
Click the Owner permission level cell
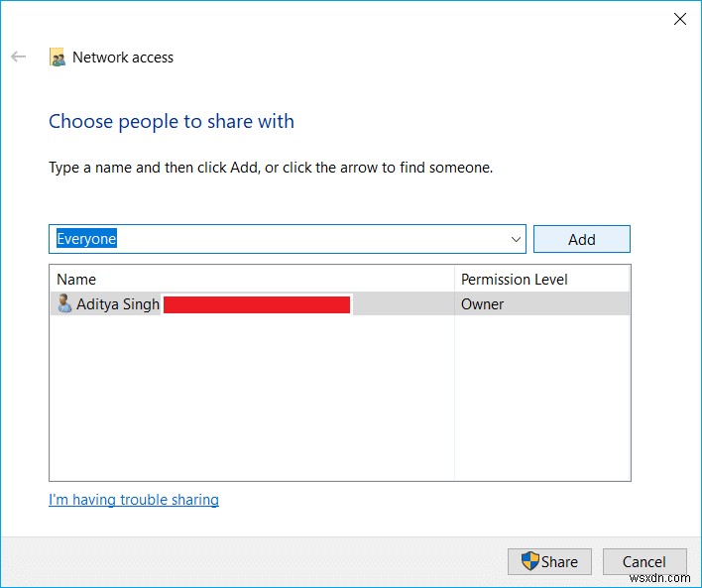[x=541, y=303]
